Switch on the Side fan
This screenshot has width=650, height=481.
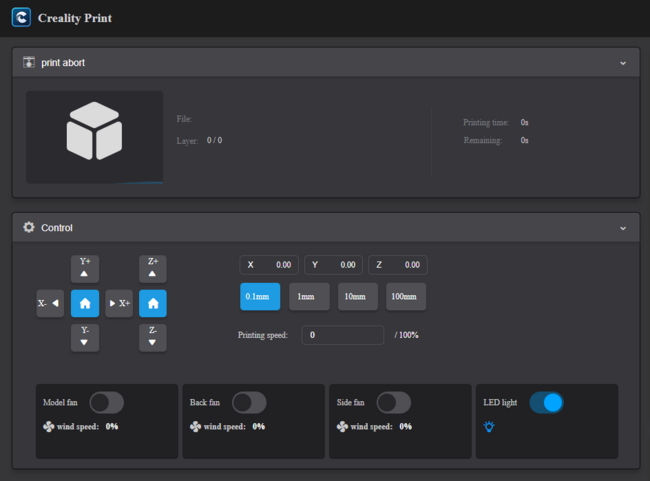(393, 402)
